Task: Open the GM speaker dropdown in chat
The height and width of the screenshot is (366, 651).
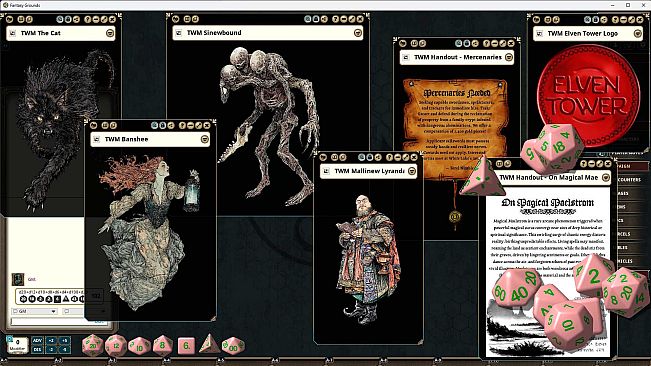Action: [x=34, y=311]
